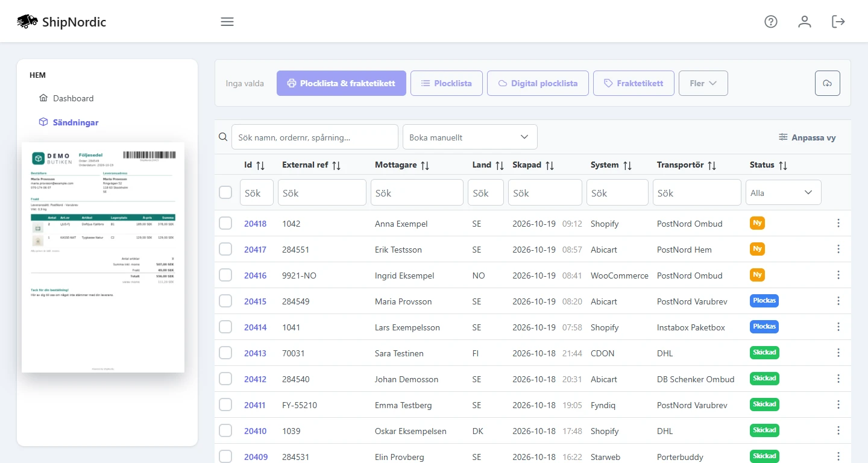The image size is (868, 463).
Task: Select all shipments header checkbox
Action: (225, 192)
